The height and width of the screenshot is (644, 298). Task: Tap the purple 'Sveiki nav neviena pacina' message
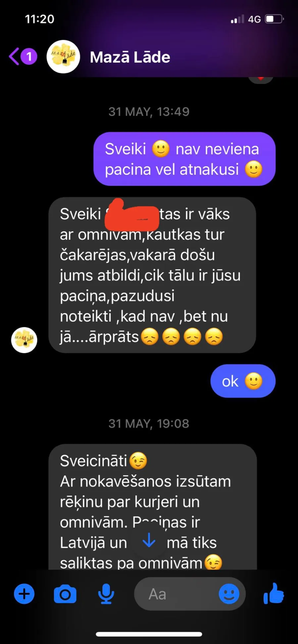click(184, 159)
